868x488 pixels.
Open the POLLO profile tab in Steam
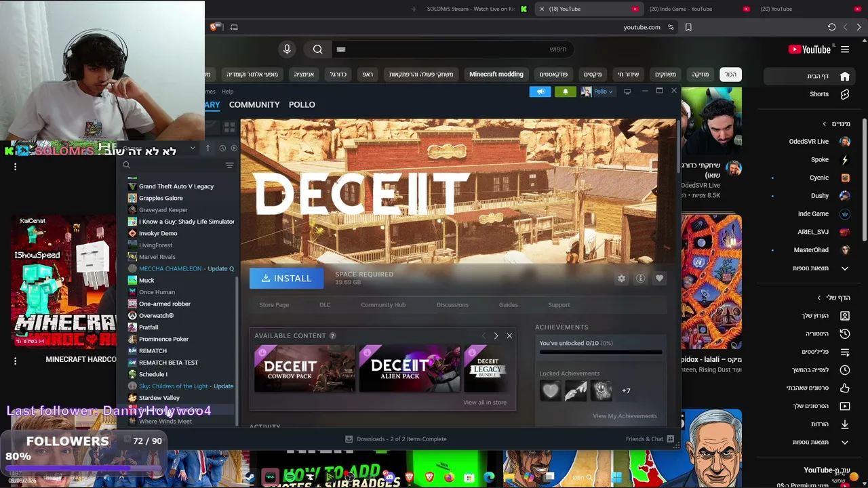coord(302,104)
